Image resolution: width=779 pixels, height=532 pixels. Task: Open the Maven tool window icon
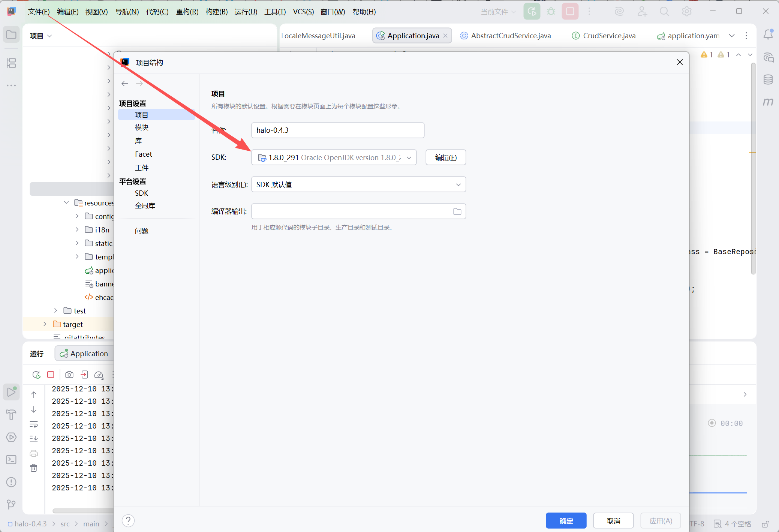pos(768,102)
